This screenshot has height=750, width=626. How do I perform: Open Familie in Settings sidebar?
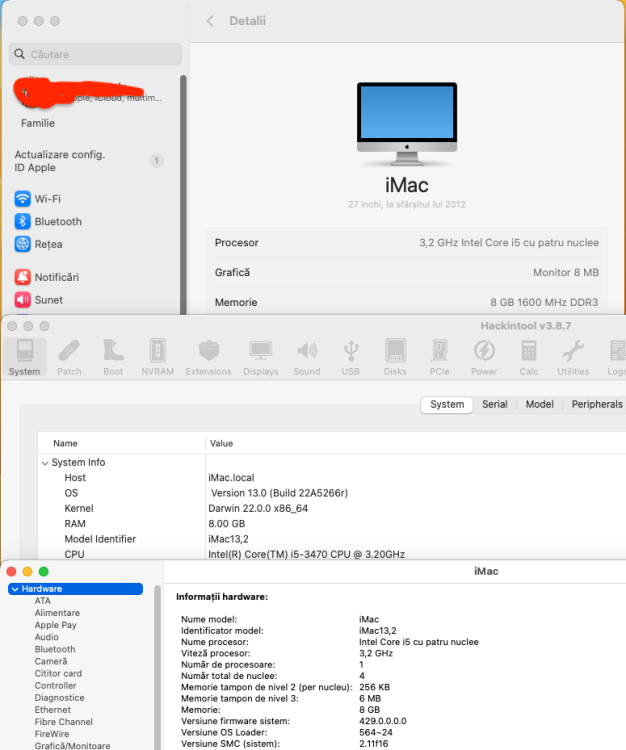tap(38, 123)
